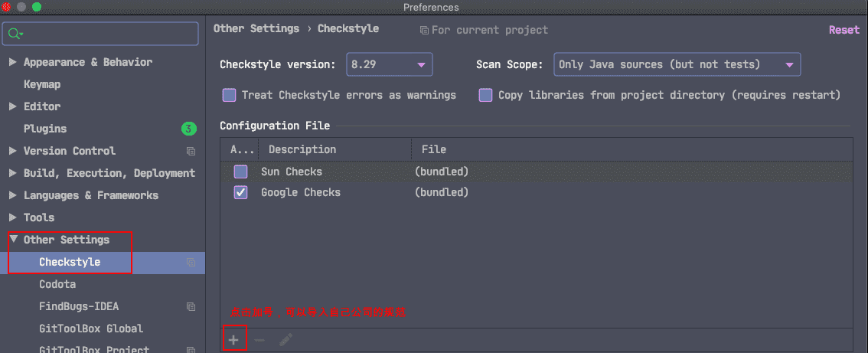Screen dimensions: 868x353
Task: Select Keymap in the settings sidebar
Action: 42,84
